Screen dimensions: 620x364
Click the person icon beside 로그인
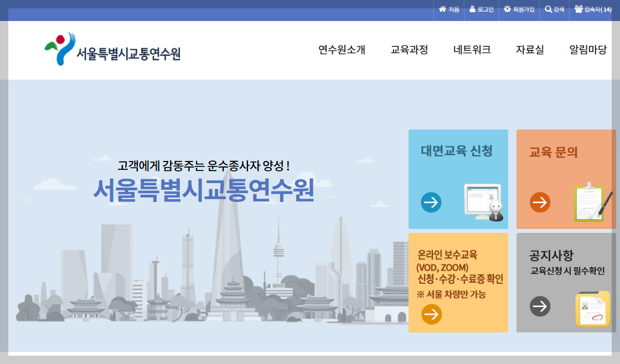(x=472, y=9)
